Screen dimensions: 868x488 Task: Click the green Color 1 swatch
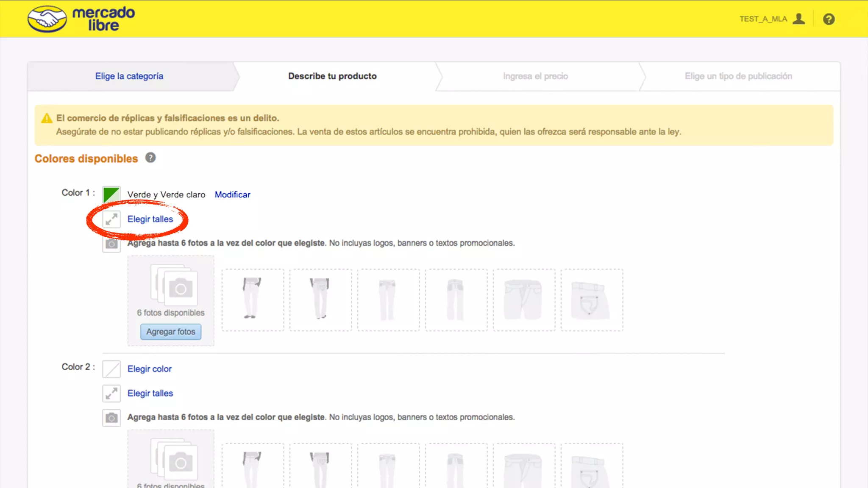point(111,194)
